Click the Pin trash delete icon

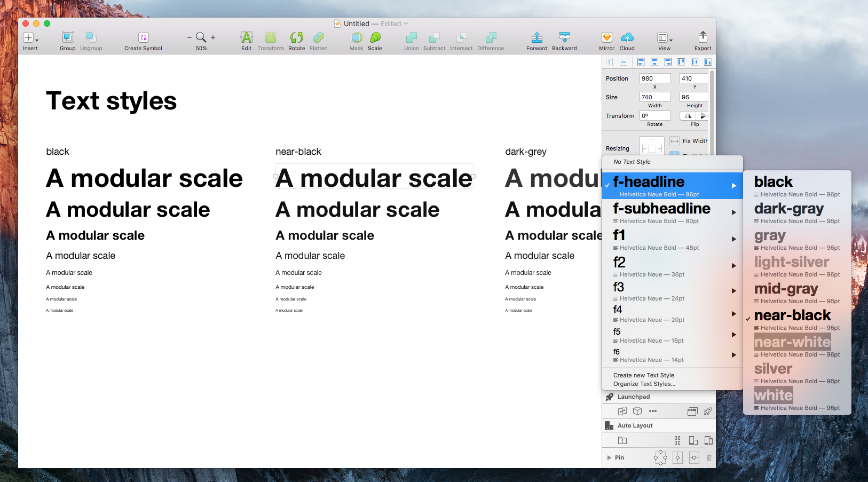pos(709,457)
